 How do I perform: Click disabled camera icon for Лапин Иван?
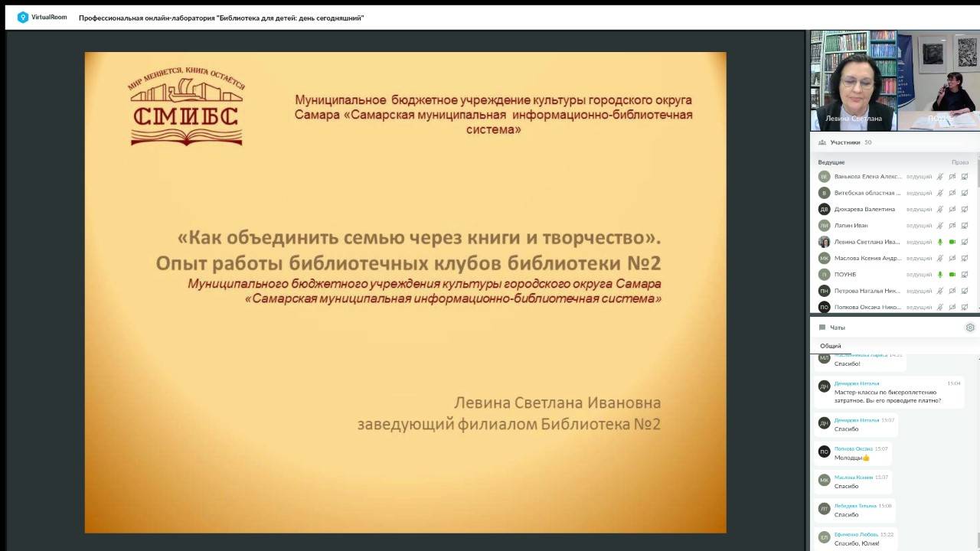point(952,226)
